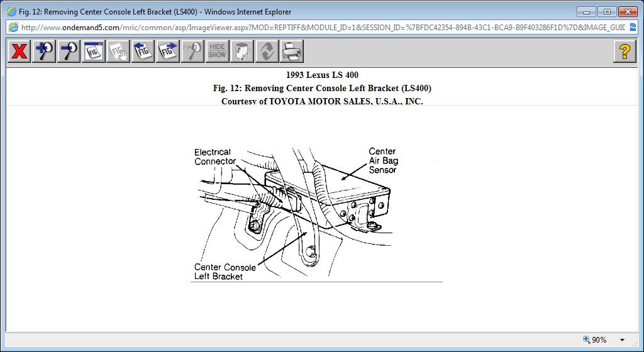This screenshot has height=352, width=644.
Task: Click the grayed paint bucket icon
Action: [242, 52]
